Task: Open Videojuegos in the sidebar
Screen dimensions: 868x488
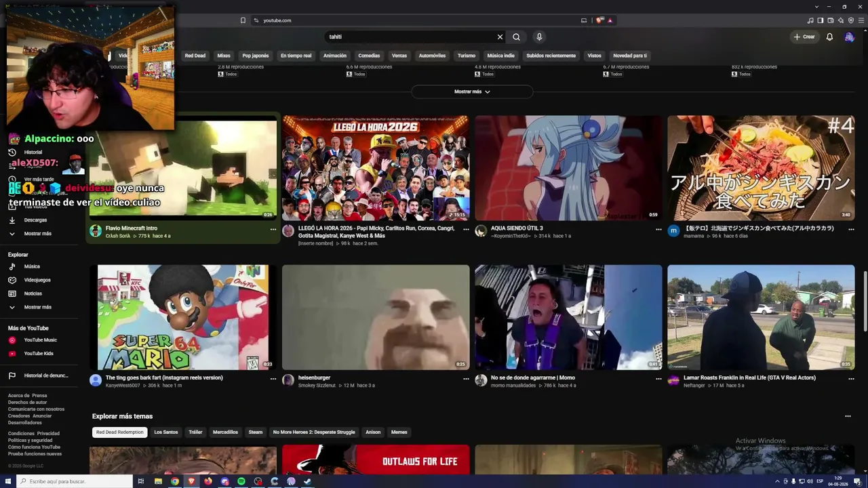Action: coord(37,280)
